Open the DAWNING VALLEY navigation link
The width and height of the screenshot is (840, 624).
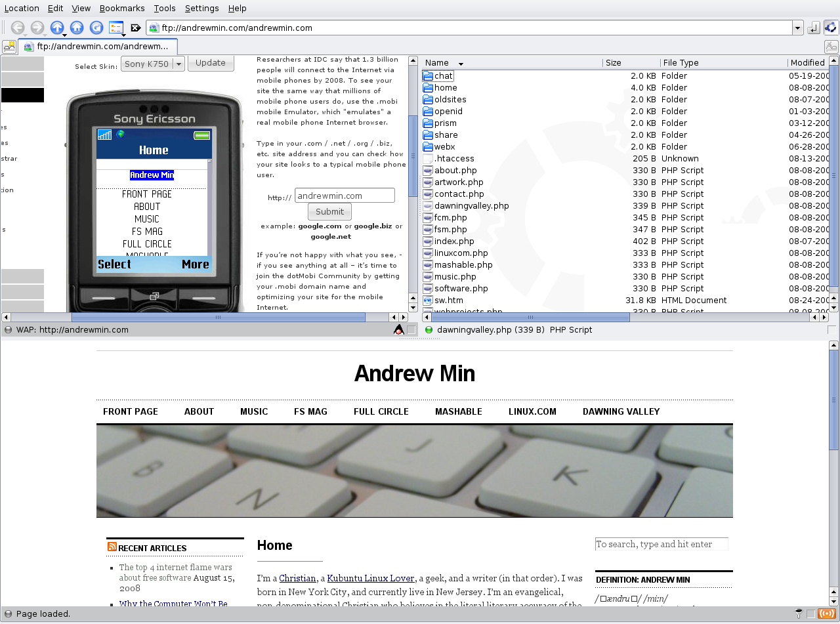click(x=621, y=411)
